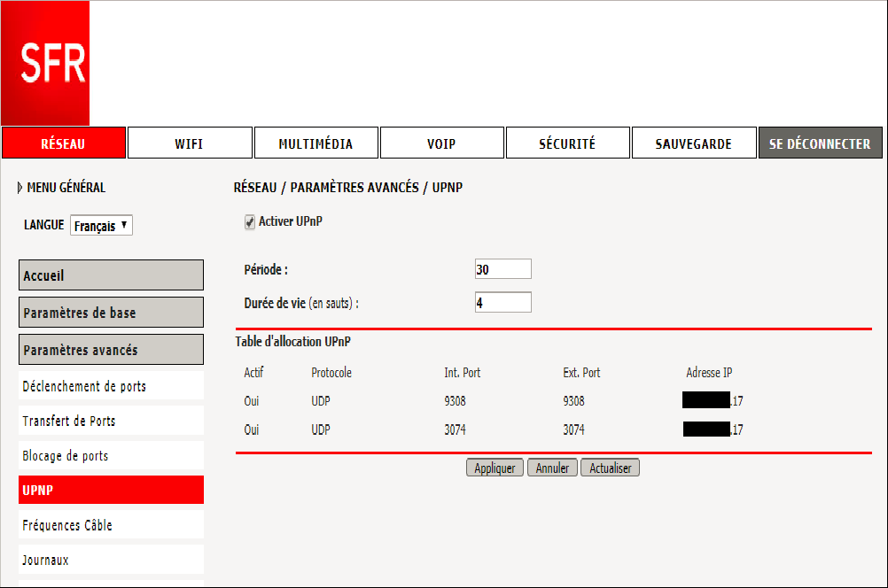Go to the VOIP tab
This screenshot has width=888, height=588.
(442, 143)
